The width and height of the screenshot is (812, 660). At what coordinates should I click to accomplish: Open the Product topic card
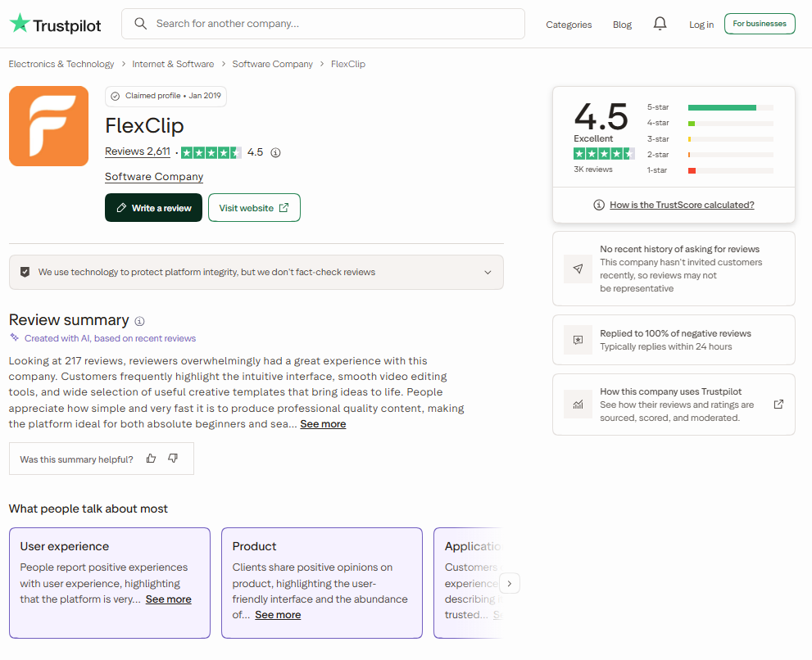click(x=322, y=583)
